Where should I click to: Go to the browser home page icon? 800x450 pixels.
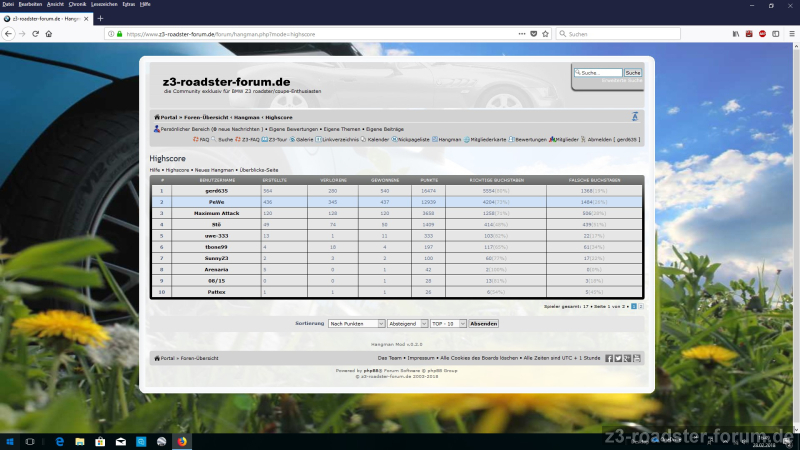(x=51, y=34)
